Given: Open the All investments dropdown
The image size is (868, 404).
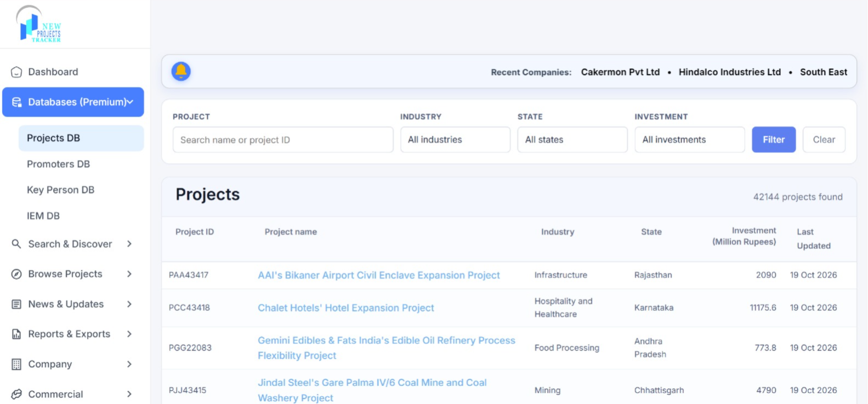Looking at the screenshot, I should [690, 140].
